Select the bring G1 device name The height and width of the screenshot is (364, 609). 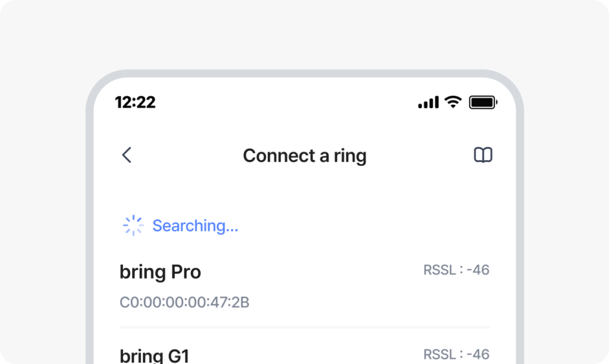tap(155, 356)
